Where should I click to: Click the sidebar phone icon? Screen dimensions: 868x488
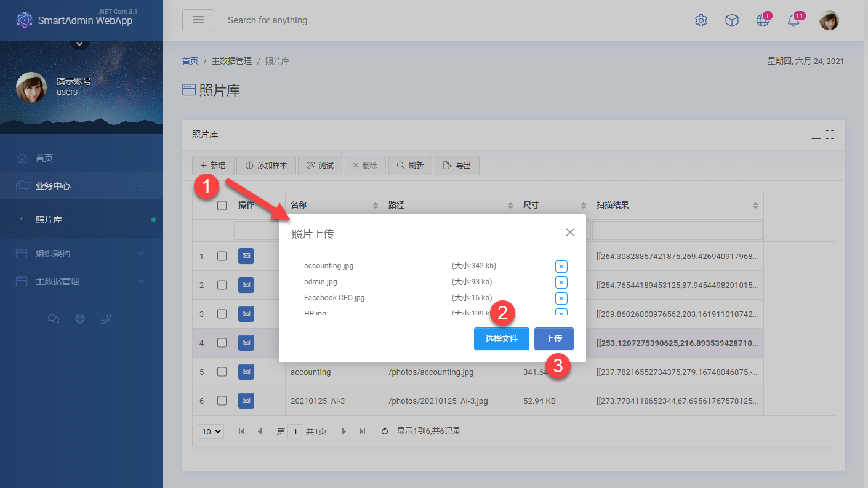point(106,319)
